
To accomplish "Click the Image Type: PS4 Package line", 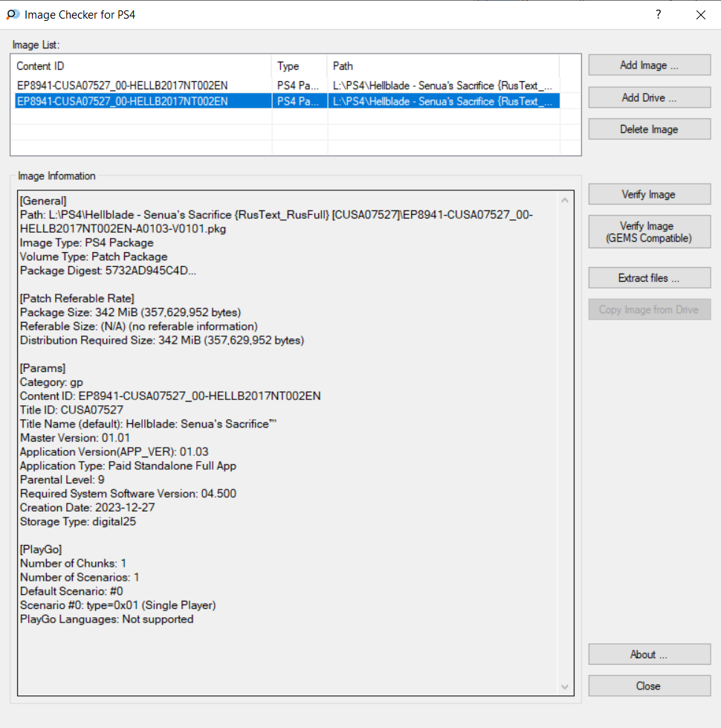I will click(87, 243).
